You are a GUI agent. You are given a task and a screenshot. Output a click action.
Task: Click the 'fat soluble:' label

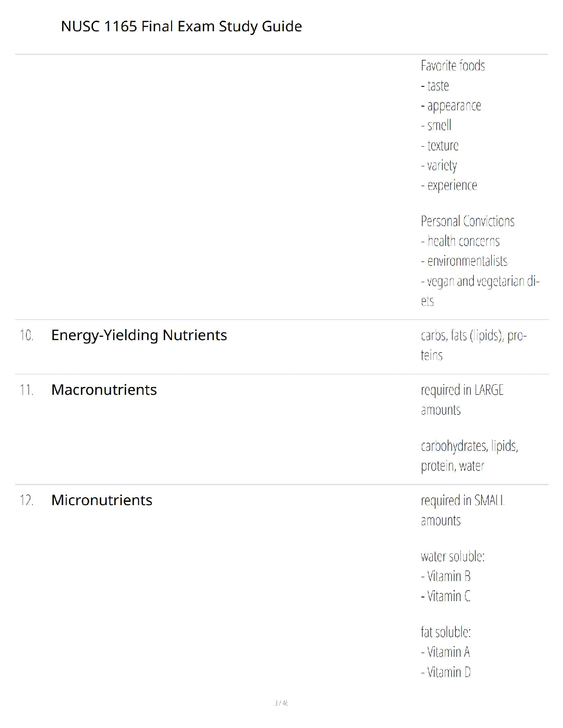[x=446, y=632]
